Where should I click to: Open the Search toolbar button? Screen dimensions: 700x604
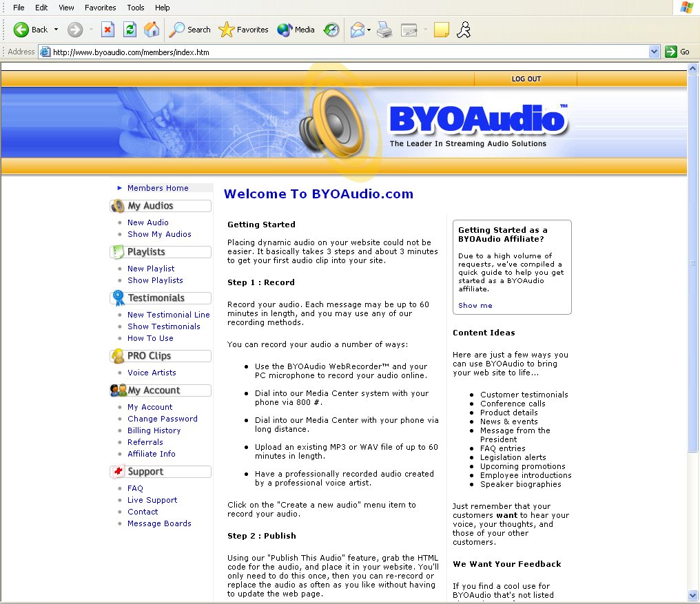189,30
